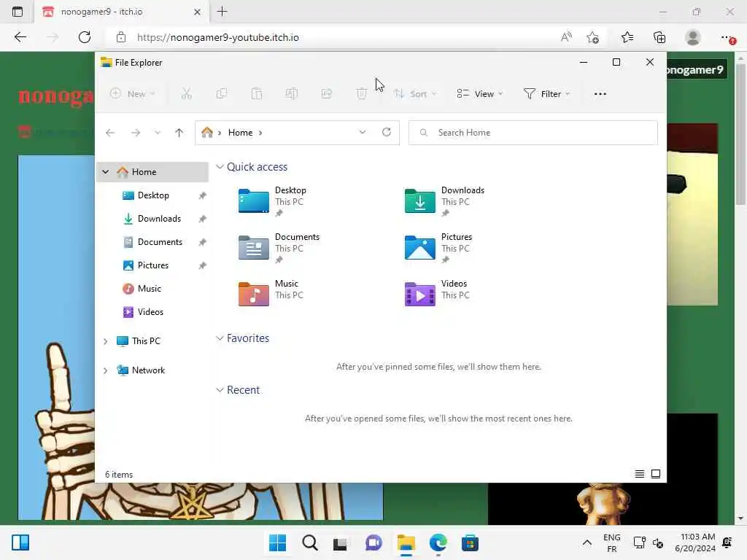747x560 pixels.
Task: Collapse the Quick access section
Action: coord(220,167)
